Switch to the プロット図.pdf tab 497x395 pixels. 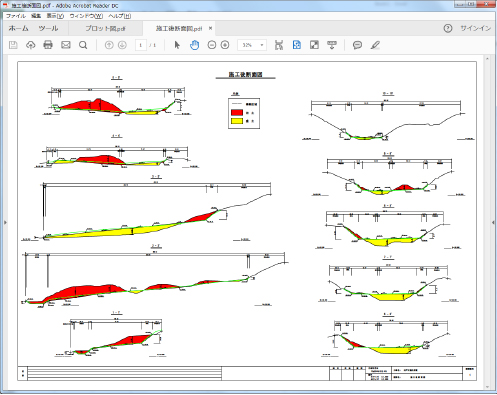click(105, 28)
